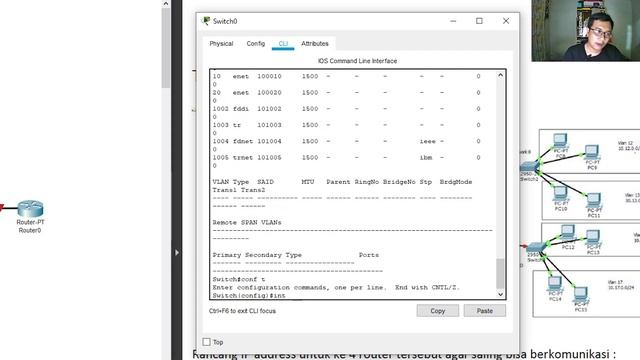Select the CLI tab
This screenshot has width=640, height=360.
click(283, 44)
